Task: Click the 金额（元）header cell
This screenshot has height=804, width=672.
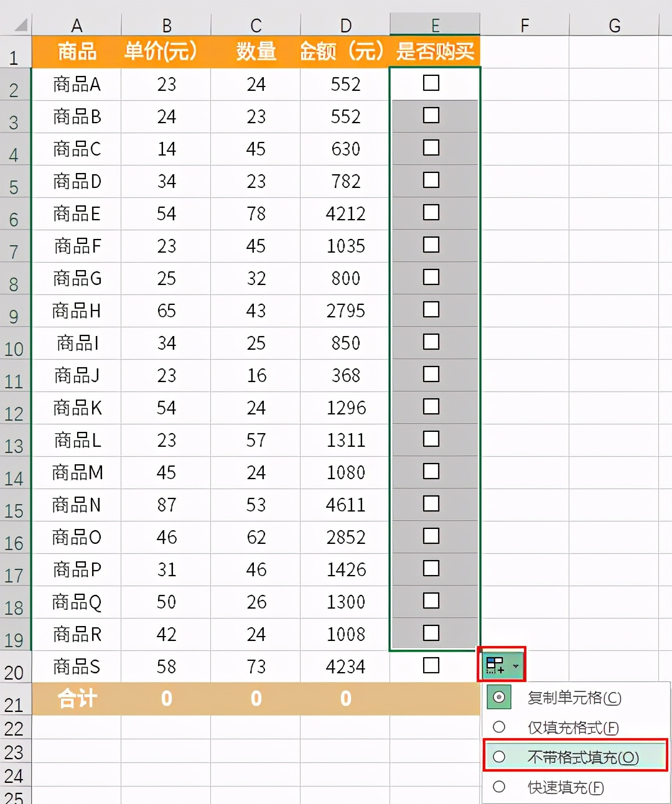Action: tap(345, 52)
